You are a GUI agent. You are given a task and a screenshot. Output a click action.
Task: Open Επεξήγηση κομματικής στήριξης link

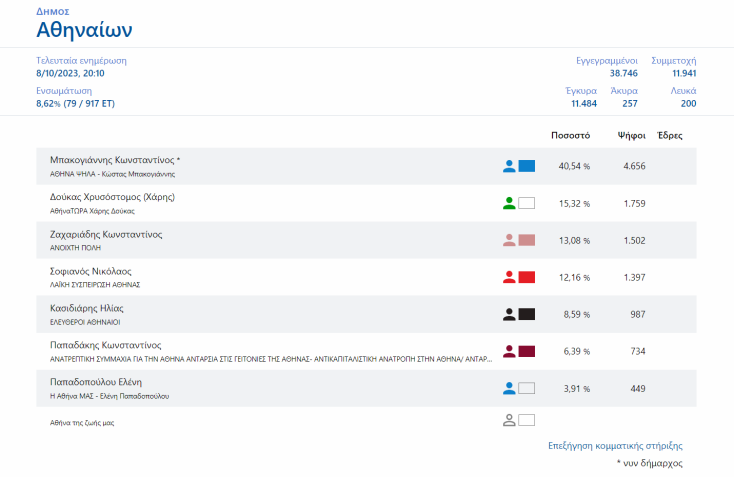[615, 446]
